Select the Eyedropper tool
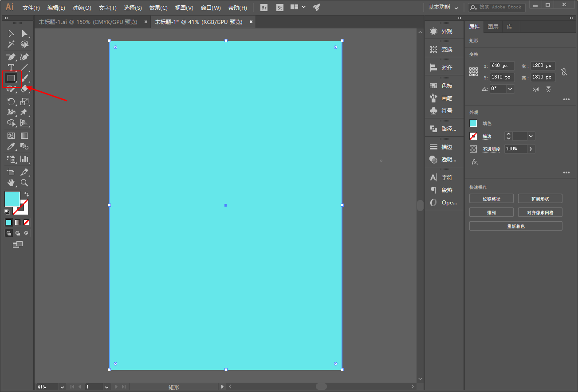Image resolution: width=578 pixels, height=392 pixels. (11, 146)
